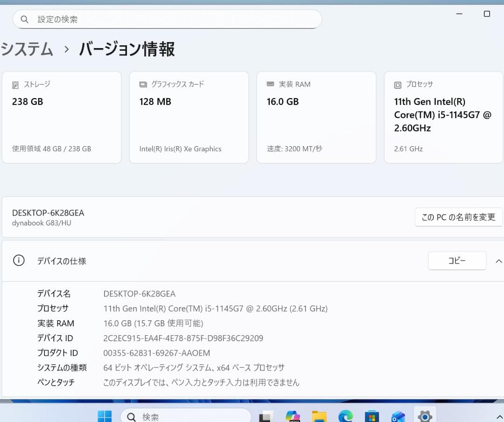Open Microsoft Store from the taskbar
Image resolution: width=504 pixels, height=422 pixels.
[371, 415]
